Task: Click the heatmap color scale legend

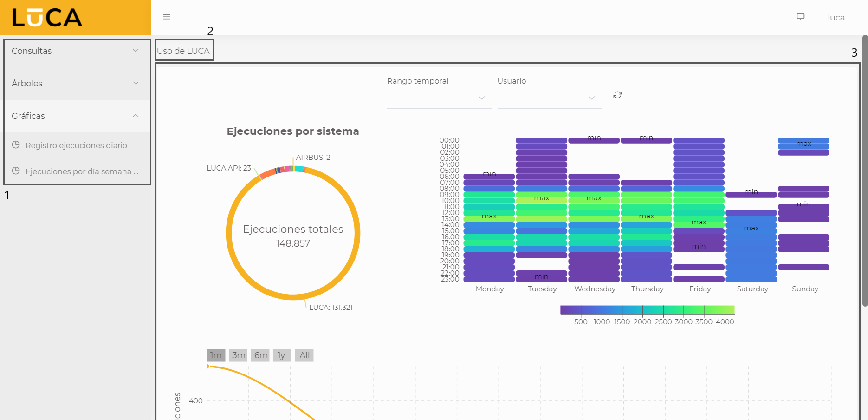Action: point(647,310)
